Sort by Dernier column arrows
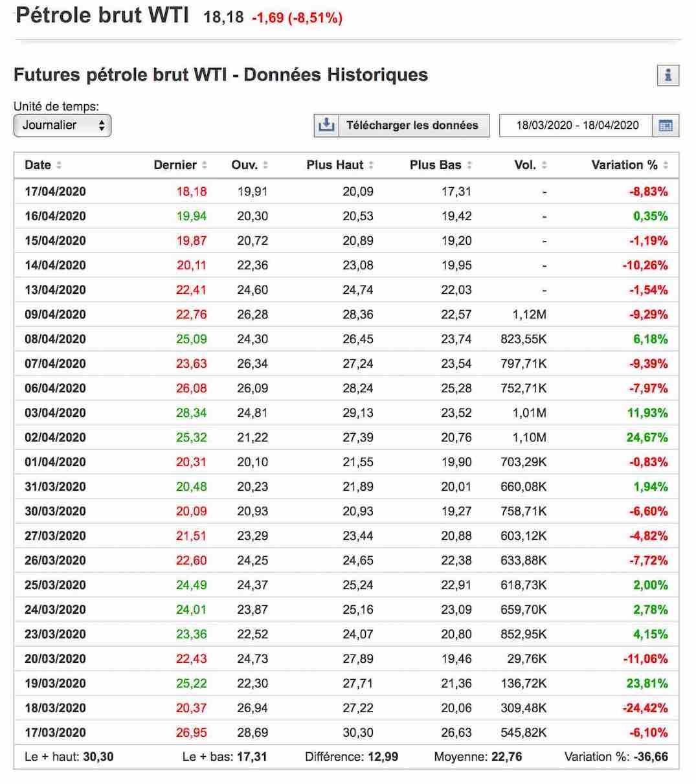 [205, 165]
